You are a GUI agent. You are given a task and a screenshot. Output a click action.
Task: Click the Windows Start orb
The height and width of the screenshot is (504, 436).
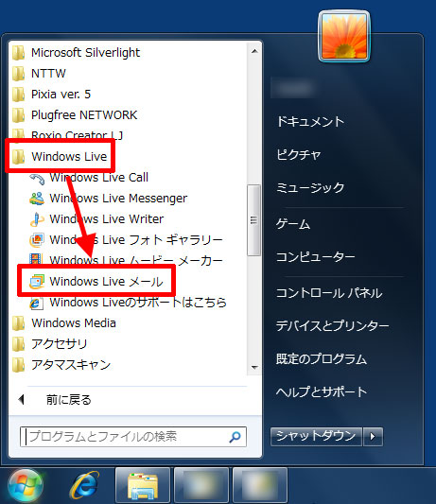pyautogui.click(x=26, y=486)
